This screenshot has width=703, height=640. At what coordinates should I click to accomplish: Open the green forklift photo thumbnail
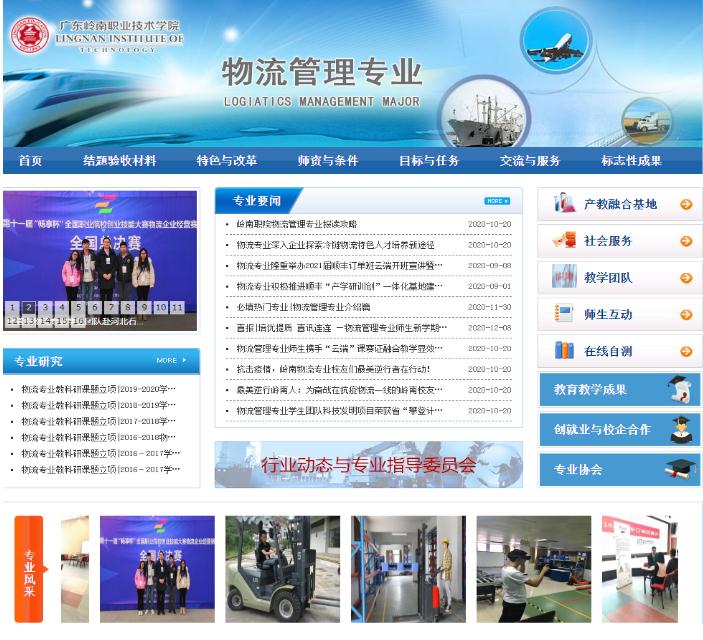[282, 569]
